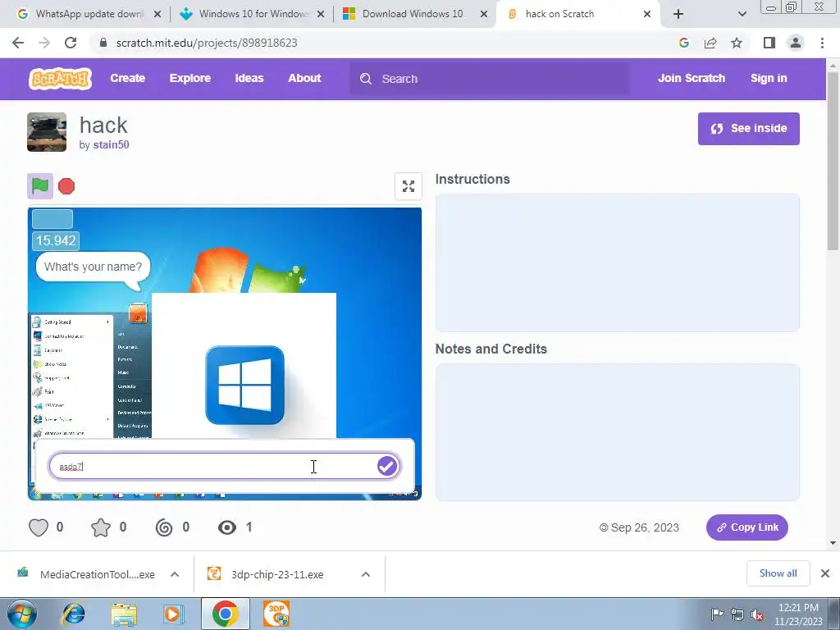Image resolution: width=840 pixels, height=630 pixels.
Task: Open Windows Media Player from taskbar
Action: [173, 614]
